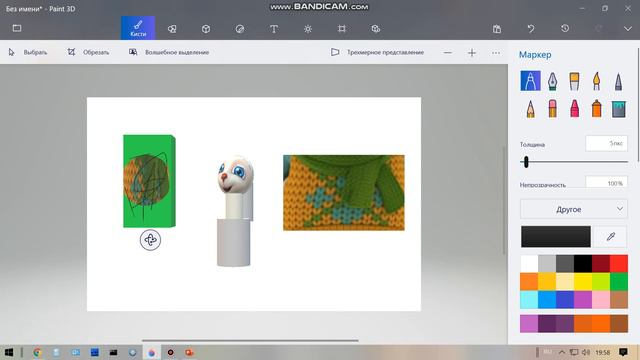Expand the top bar chevron
This screenshot has height=360, width=640.
click(628, 29)
